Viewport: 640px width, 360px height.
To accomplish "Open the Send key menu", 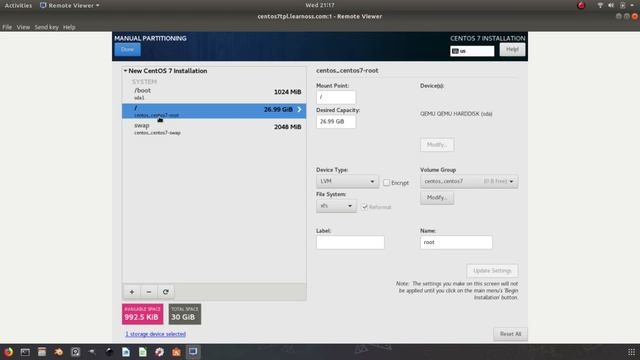I will click(47, 27).
